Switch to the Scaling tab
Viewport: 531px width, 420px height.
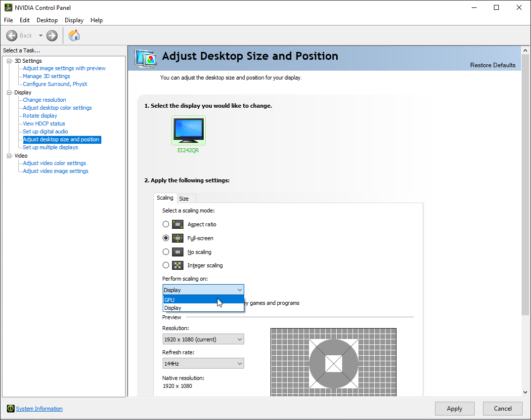click(165, 198)
